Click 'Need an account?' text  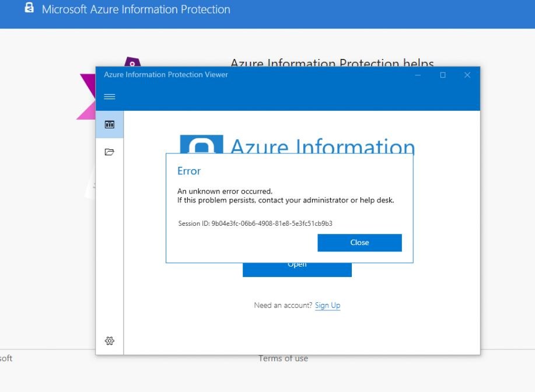tap(283, 305)
